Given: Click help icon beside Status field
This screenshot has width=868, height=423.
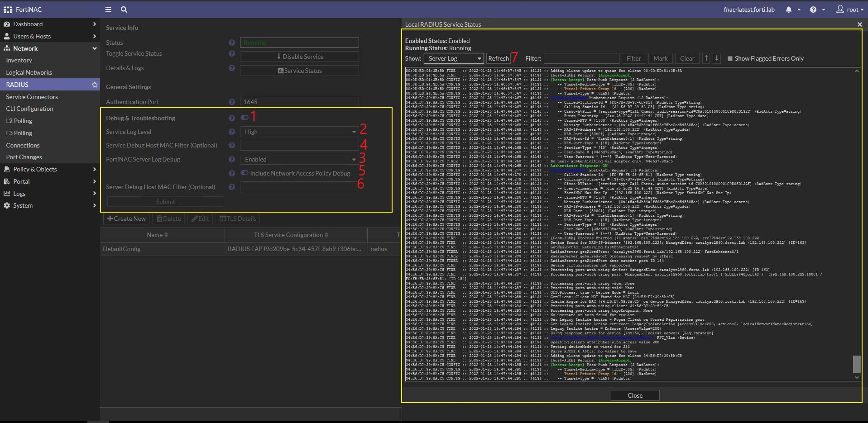Looking at the screenshot, I should [x=232, y=43].
